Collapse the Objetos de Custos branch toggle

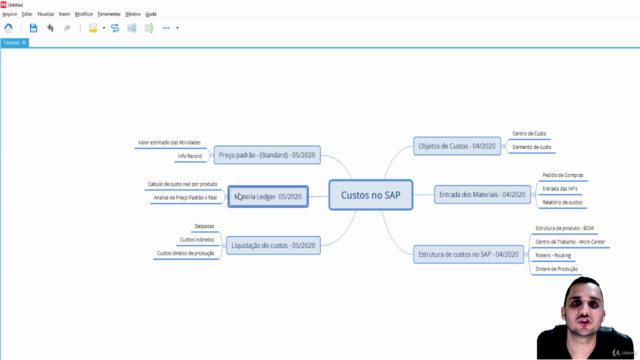coord(503,146)
